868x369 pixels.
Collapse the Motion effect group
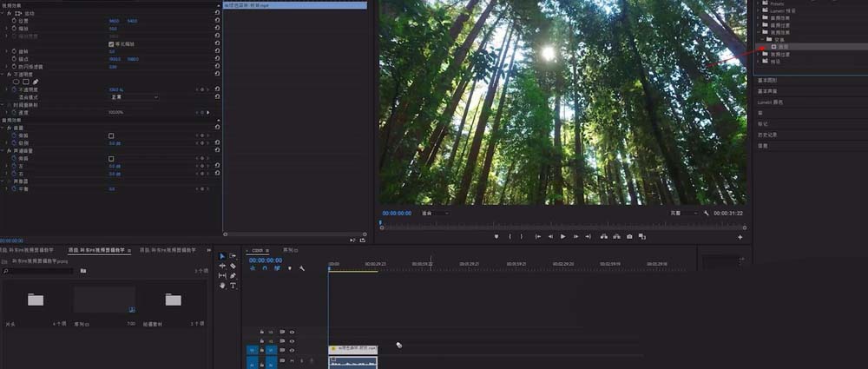pos(3,13)
